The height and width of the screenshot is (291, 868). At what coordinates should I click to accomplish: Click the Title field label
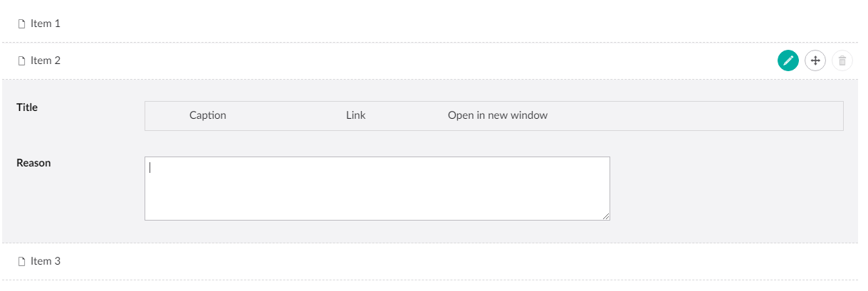[x=27, y=107]
